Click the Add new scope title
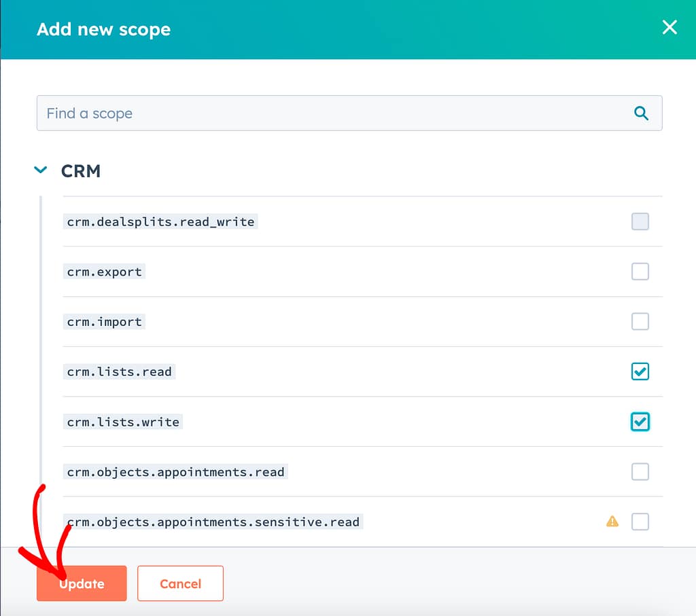 104,29
